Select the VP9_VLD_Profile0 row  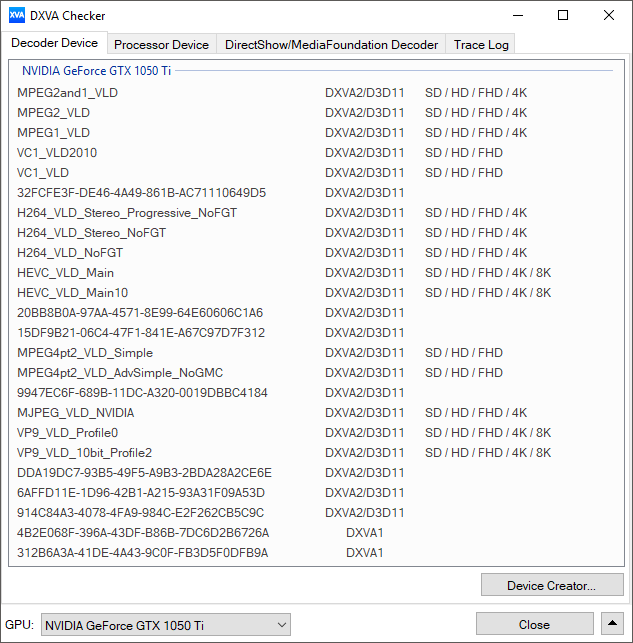point(316,433)
